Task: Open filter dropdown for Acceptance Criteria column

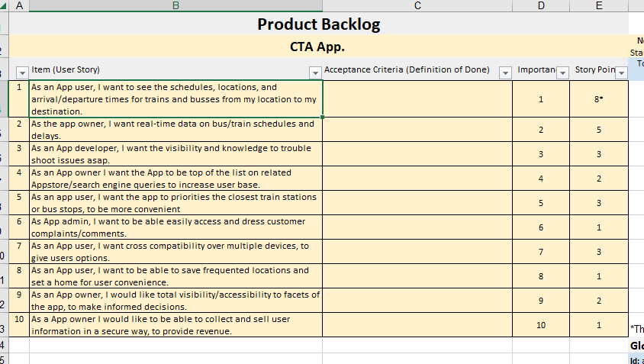Action: coord(505,72)
